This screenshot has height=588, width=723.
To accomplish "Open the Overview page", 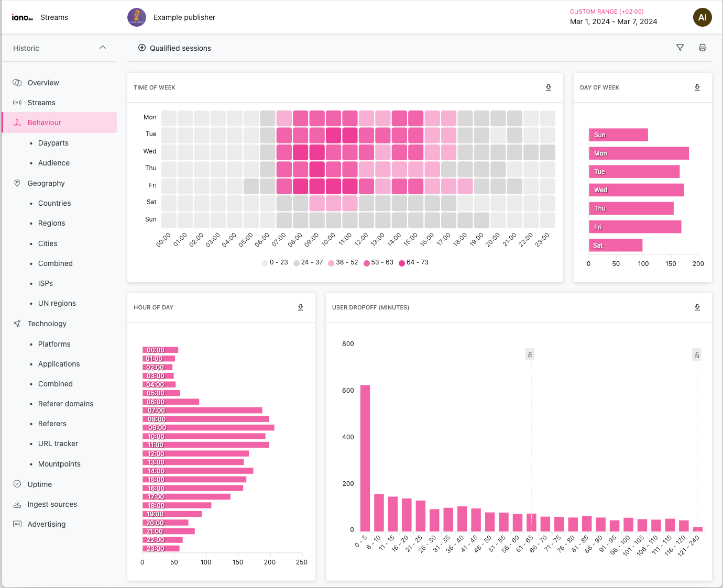I will (x=43, y=83).
